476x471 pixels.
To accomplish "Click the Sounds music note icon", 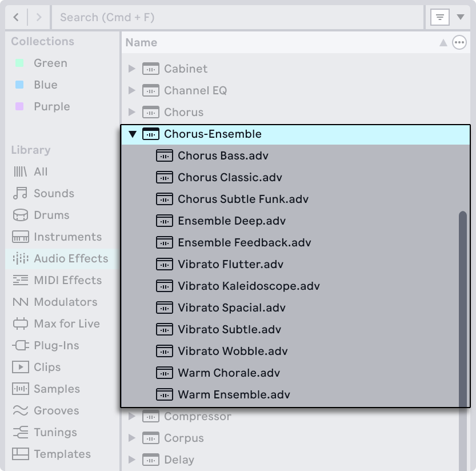I will 21,193.
